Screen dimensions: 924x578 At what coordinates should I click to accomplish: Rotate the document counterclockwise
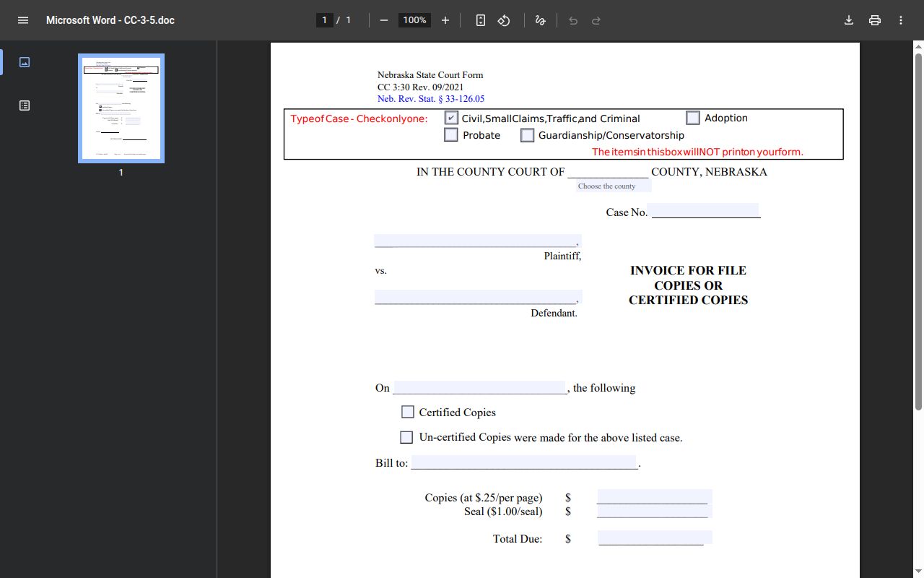pos(504,20)
